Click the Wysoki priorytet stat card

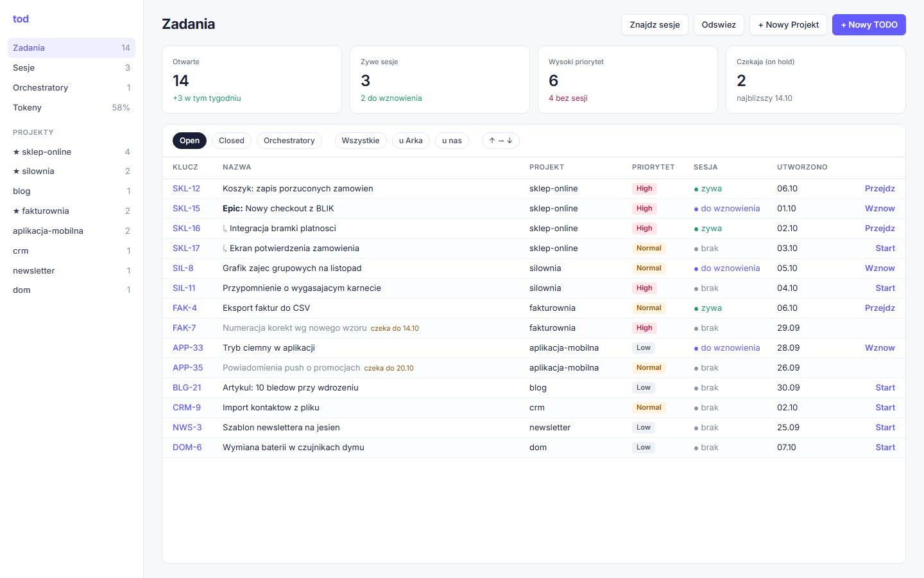click(x=628, y=80)
